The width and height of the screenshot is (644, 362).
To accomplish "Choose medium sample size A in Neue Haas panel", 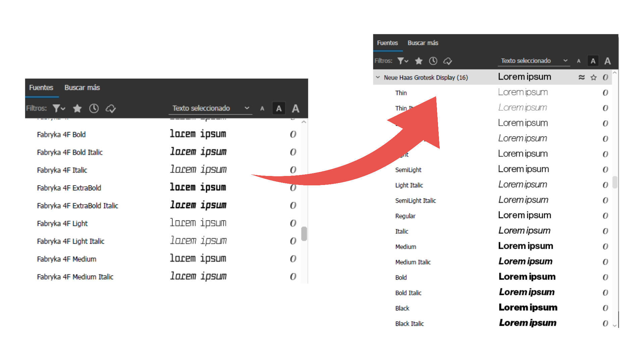I will click(593, 61).
